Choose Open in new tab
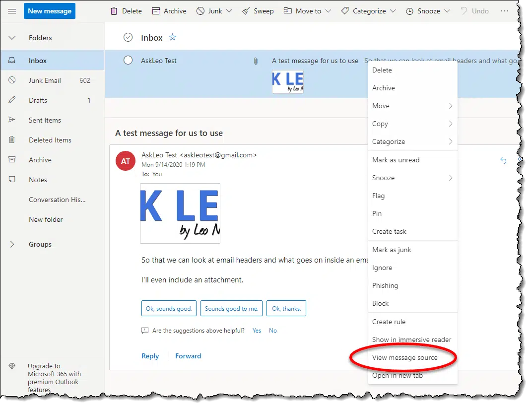Screen dimensions: 532x408 click(x=412, y=375)
